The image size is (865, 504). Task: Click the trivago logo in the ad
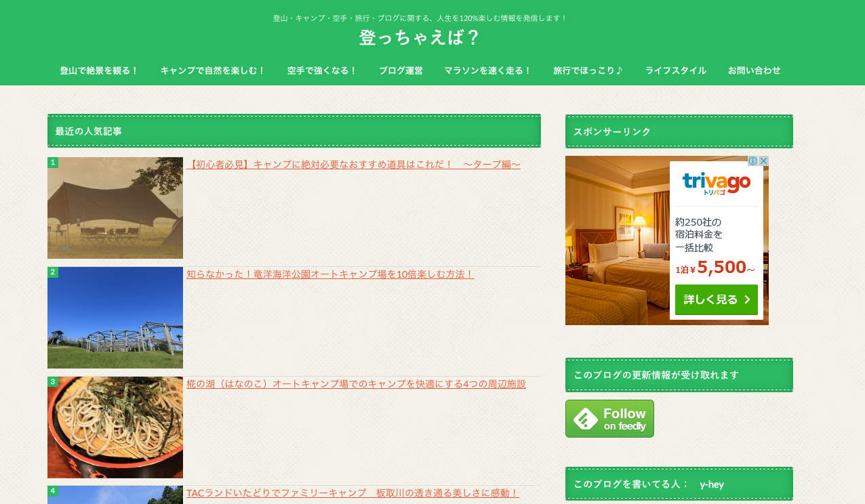[717, 183]
